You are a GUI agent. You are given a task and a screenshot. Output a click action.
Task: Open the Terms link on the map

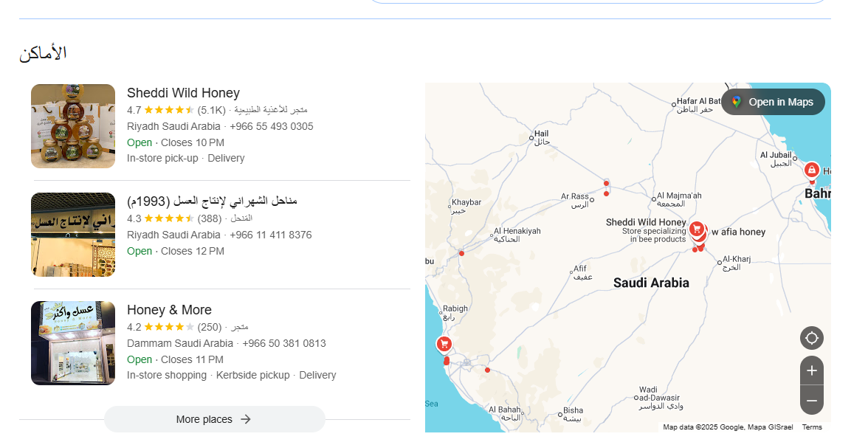[812, 427]
